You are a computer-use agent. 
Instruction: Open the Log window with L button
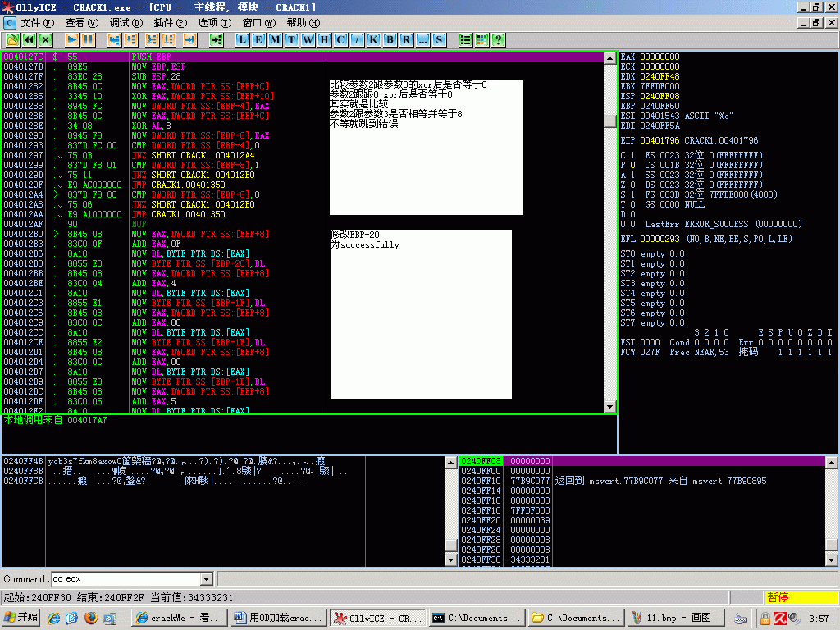coord(242,39)
